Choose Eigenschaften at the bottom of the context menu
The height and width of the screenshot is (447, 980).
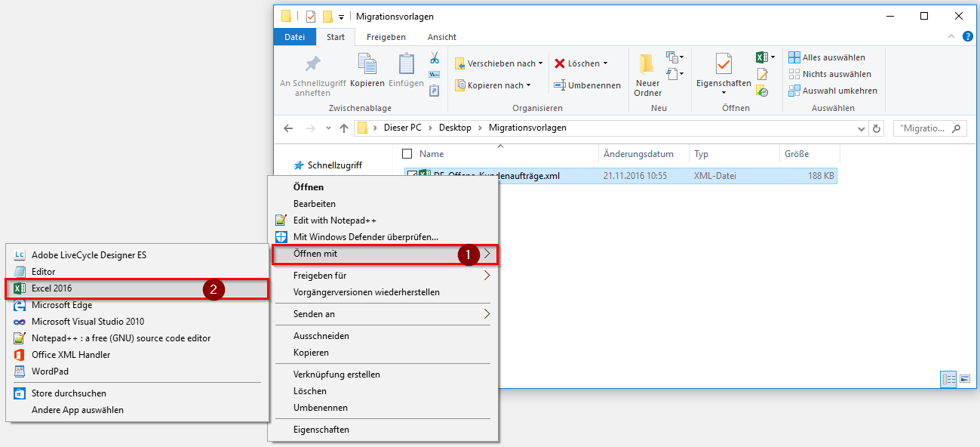tap(384, 430)
